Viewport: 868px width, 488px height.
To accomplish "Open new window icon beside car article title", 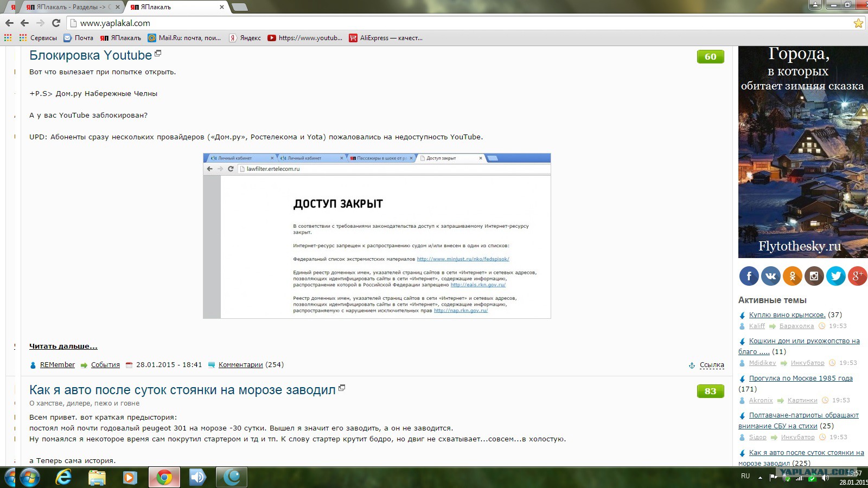I will pos(342,388).
